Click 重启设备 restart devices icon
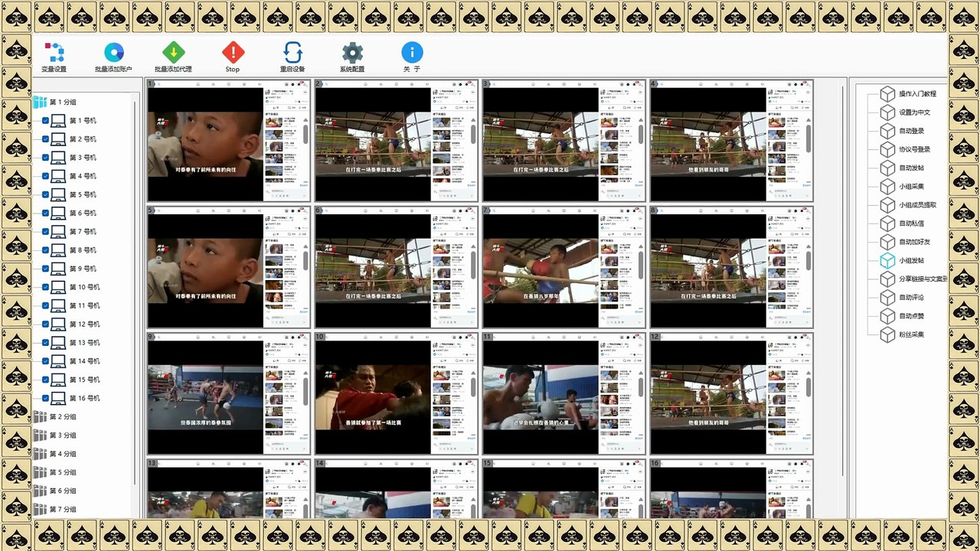980x551 pixels. click(x=292, y=53)
